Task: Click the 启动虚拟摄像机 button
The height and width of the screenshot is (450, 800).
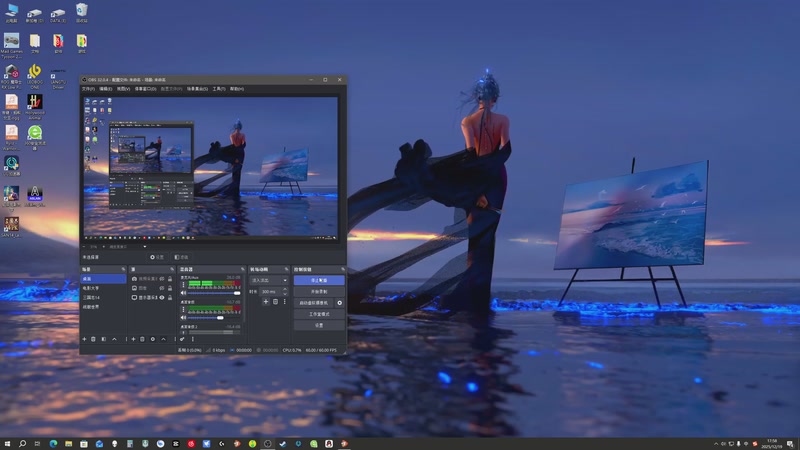Action: (x=314, y=303)
